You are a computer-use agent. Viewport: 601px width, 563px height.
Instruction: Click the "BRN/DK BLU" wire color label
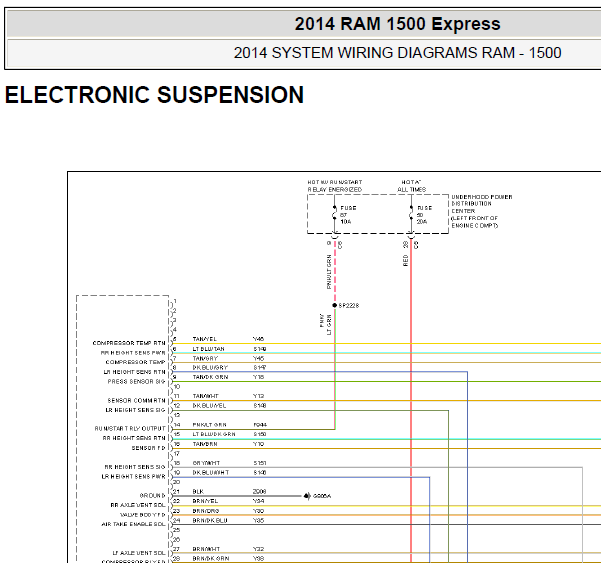click(210, 520)
